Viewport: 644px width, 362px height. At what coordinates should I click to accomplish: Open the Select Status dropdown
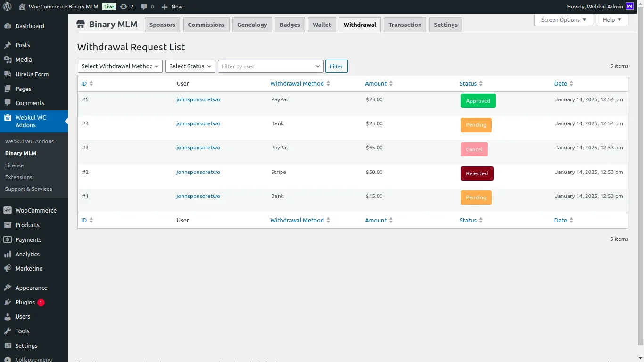190,66
